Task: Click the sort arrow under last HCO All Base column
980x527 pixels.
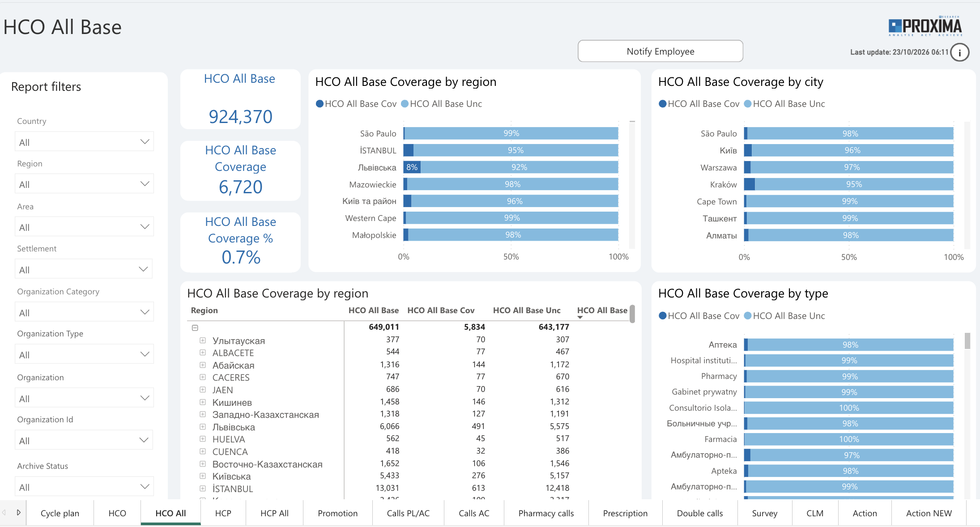Action: pos(580,317)
